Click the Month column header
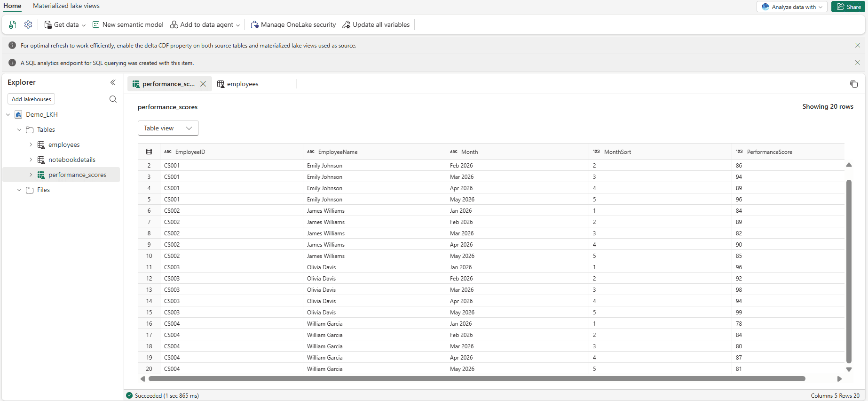Viewport: 868px width, 401px height. pos(518,152)
